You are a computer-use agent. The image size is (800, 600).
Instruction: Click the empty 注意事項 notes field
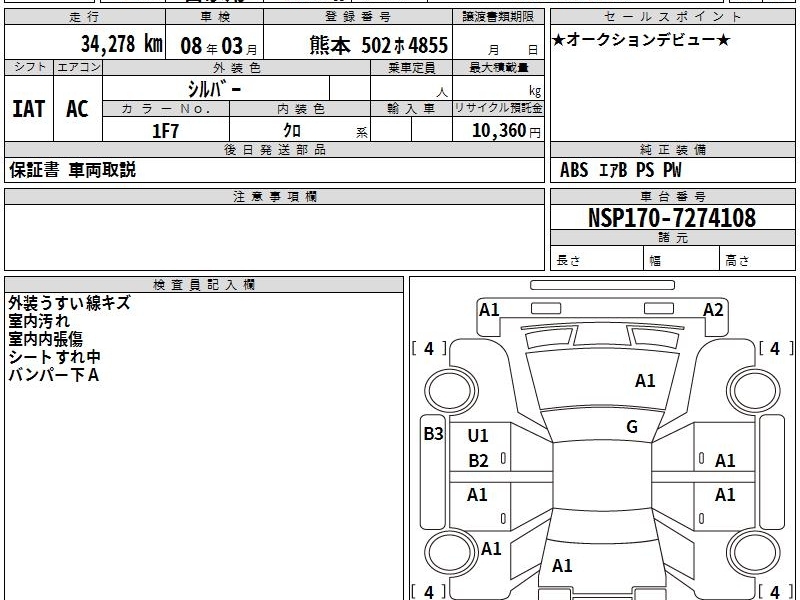pos(274,237)
